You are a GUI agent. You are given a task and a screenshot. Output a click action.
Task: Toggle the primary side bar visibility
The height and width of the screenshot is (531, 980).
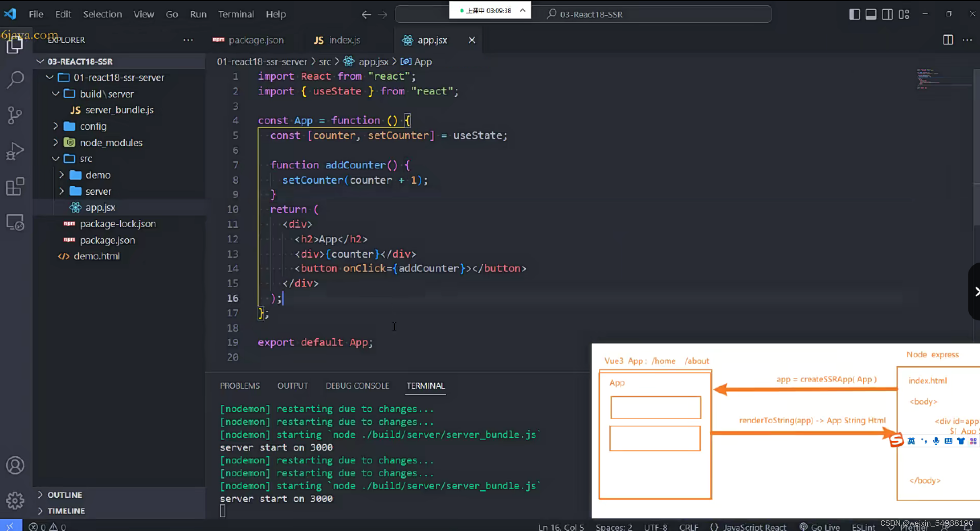point(854,14)
